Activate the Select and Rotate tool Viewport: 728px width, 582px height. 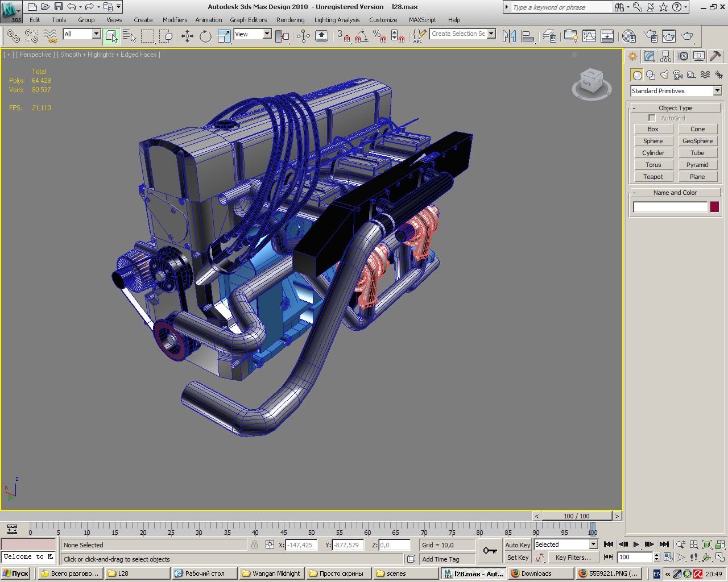point(205,36)
